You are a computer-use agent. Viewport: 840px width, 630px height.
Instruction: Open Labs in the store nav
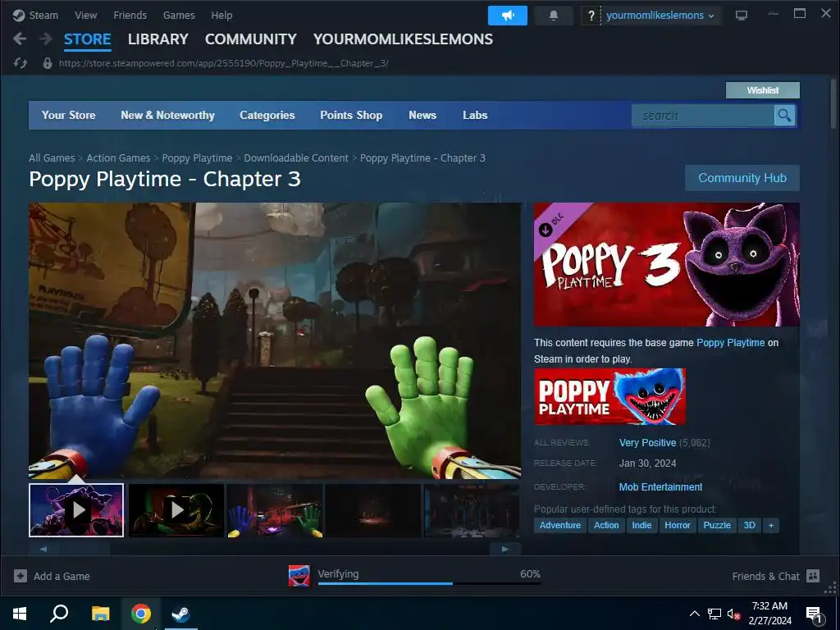pos(475,115)
